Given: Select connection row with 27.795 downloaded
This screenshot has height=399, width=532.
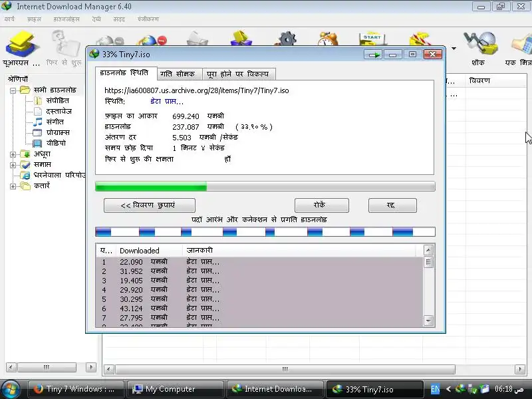Looking at the screenshot, I should 259,318.
